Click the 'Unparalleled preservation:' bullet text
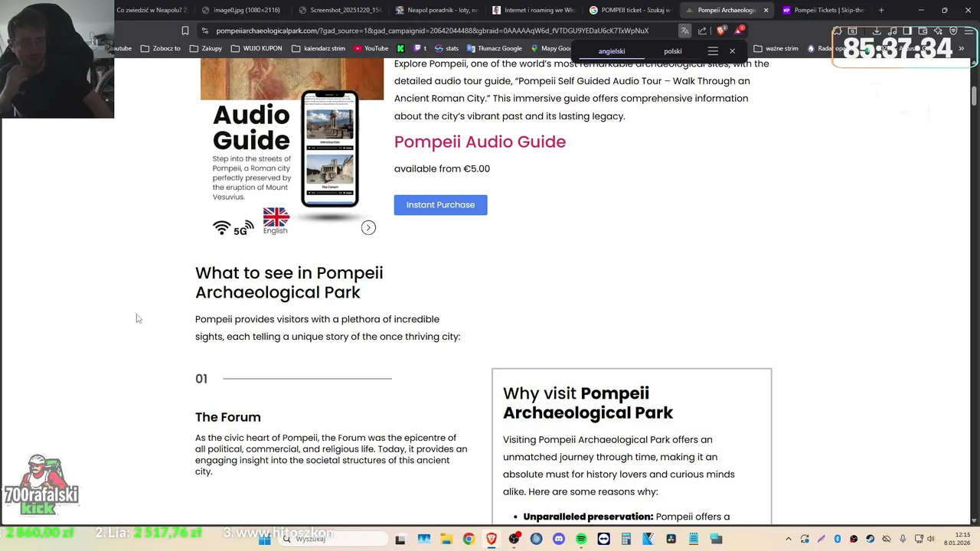Viewport: 980px width, 551px height. (x=588, y=517)
